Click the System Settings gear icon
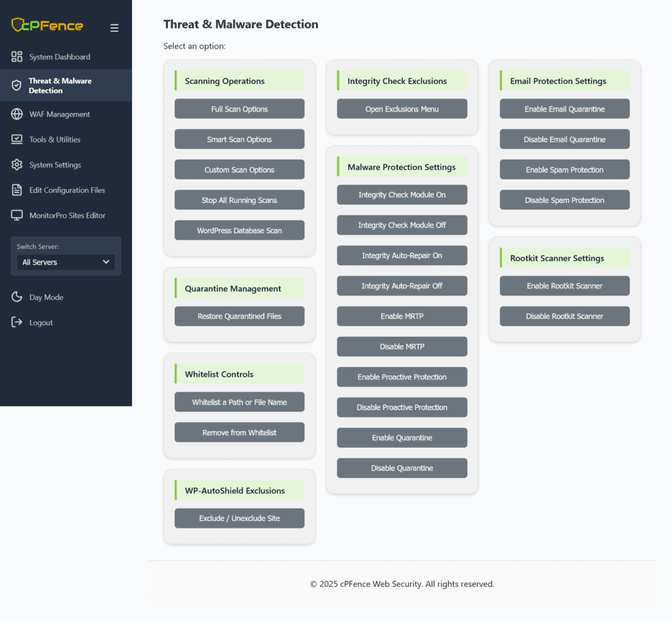This screenshot has width=672, height=621. click(17, 165)
